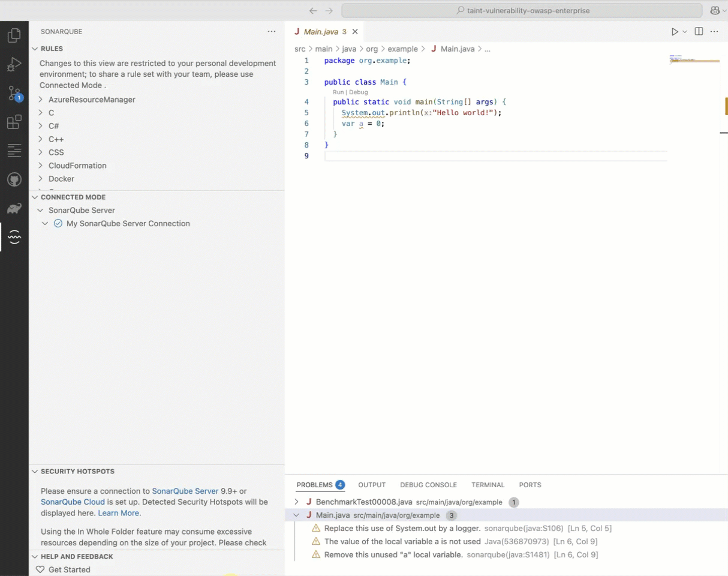This screenshot has height=576, width=728.
Task: Select the SonarQube icon in activity bar
Action: click(14, 237)
